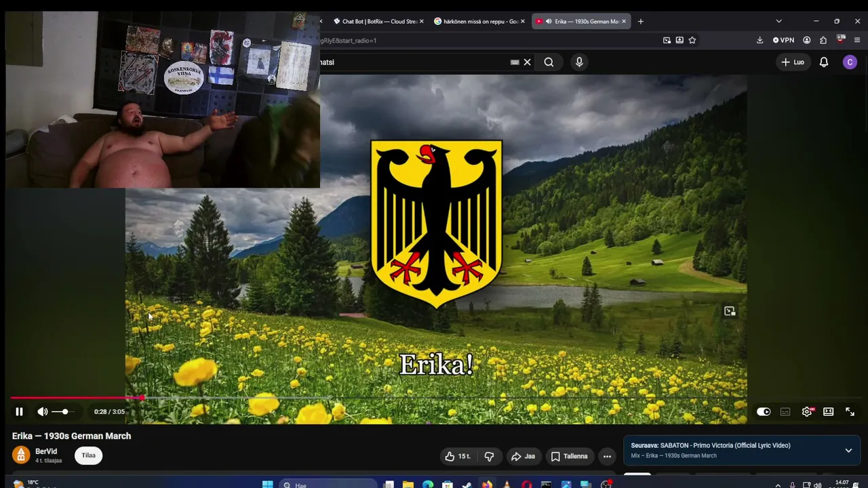Open File Explorer from the taskbar

[408, 485]
